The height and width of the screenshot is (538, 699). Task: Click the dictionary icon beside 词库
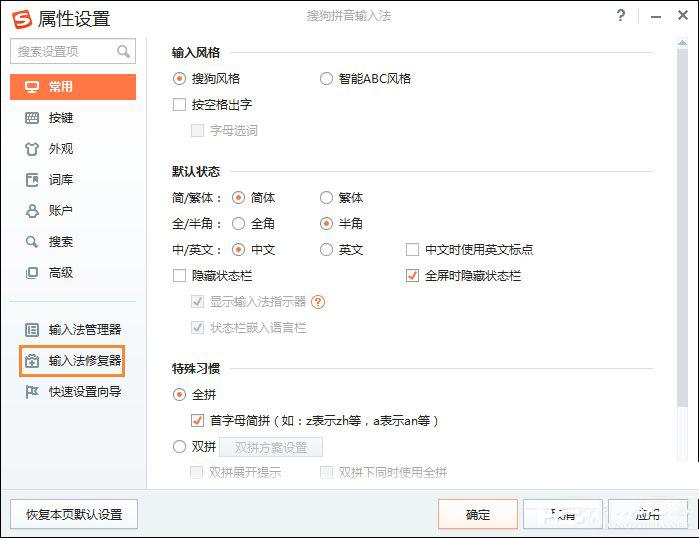tap(32, 180)
